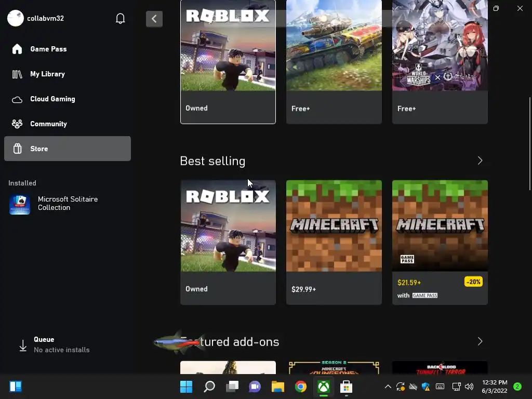The image size is (532, 399).
Task: Open Back 4 Blood Tunnels of Terror add-on
Action: (440, 368)
